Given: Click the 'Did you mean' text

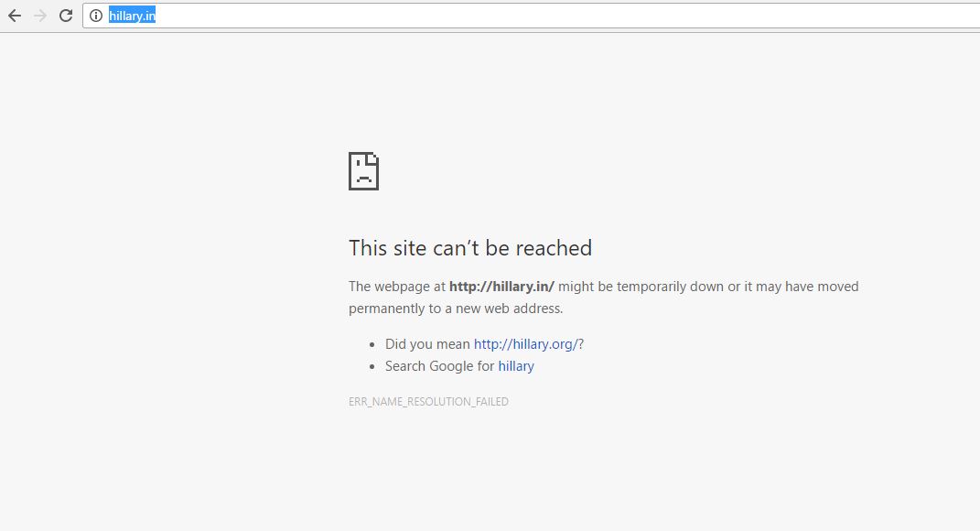Looking at the screenshot, I should tap(427, 344).
